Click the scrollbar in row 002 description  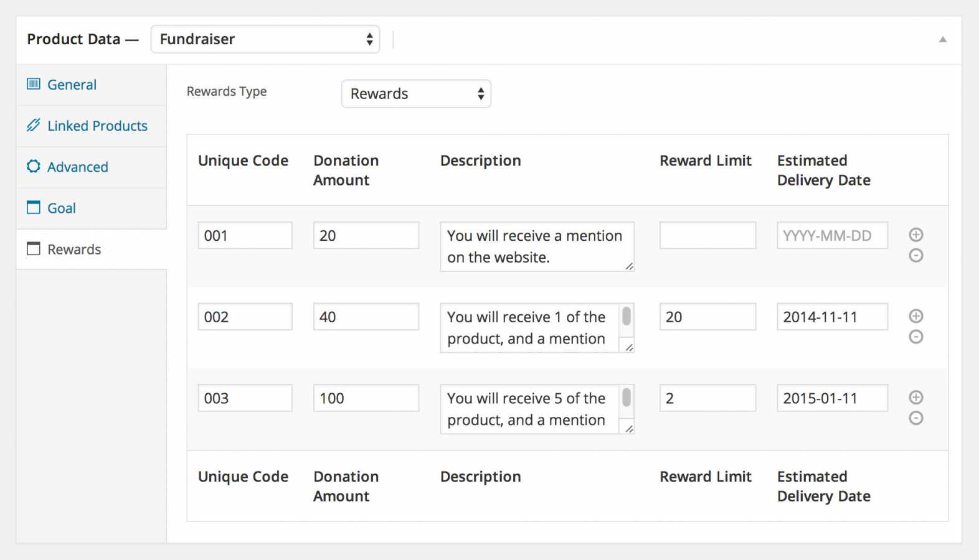click(x=627, y=316)
